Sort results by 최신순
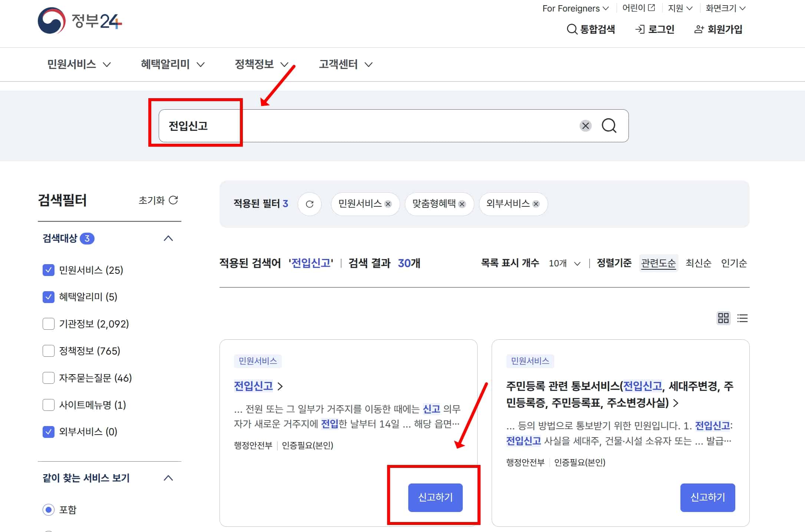Screen dimensions: 805x532 [698, 263]
